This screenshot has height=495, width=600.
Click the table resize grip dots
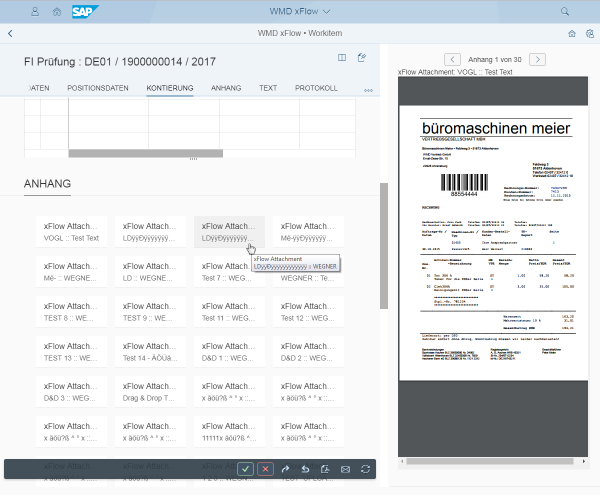(x=193, y=159)
